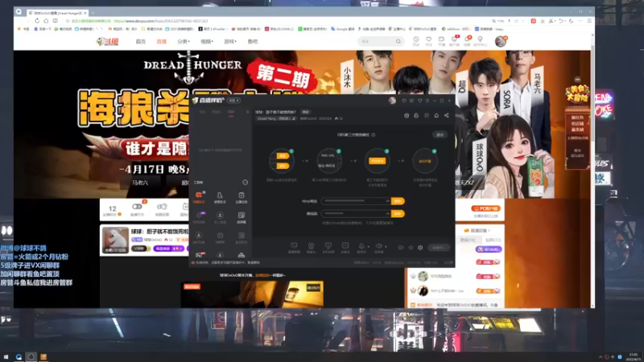
Task: Click the notification bell icon in companion header
Action: [x=436, y=116]
